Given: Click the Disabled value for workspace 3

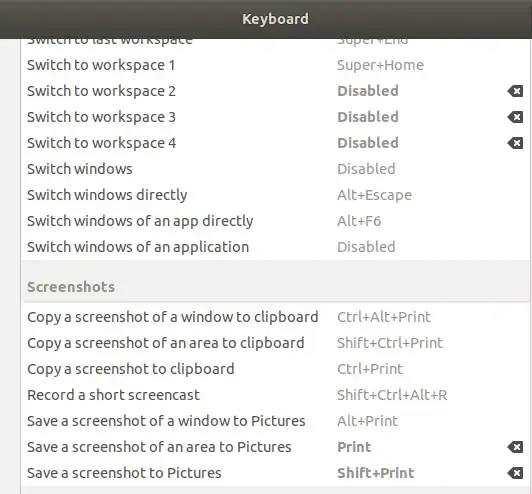Looking at the screenshot, I should point(368,117).
